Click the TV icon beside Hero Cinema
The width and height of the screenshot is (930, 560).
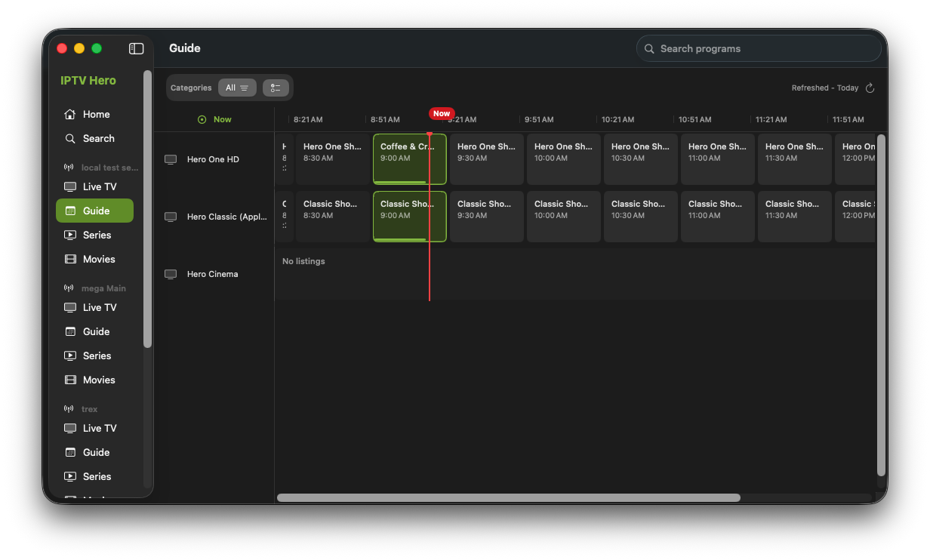click(x=171, y=274)
